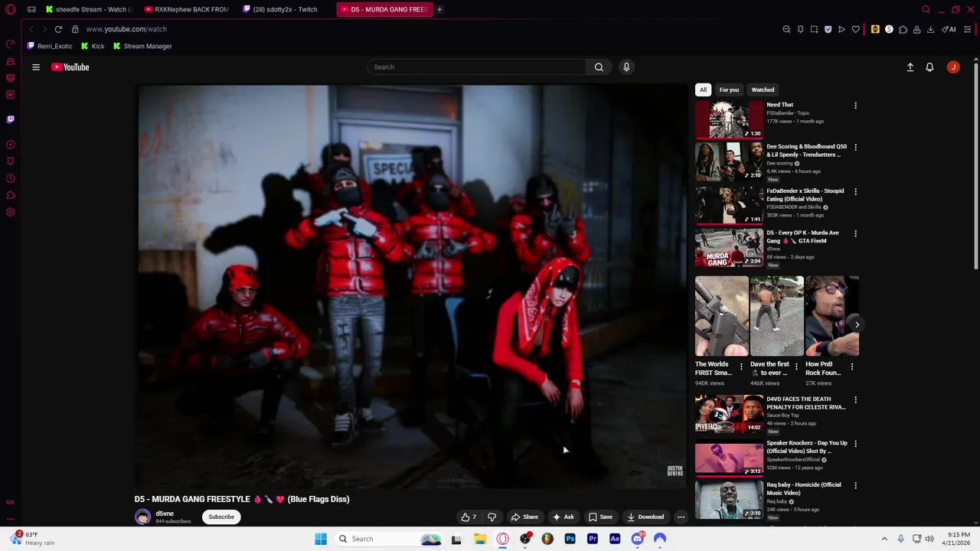Open Discord from the taskbar

tap(637, 539)
